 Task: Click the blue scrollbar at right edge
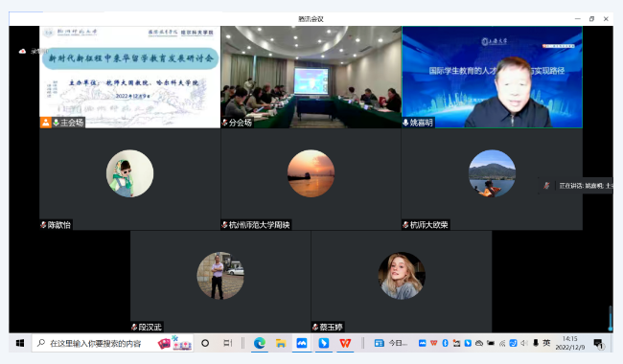pyautogui.click(x=611, y=318)
